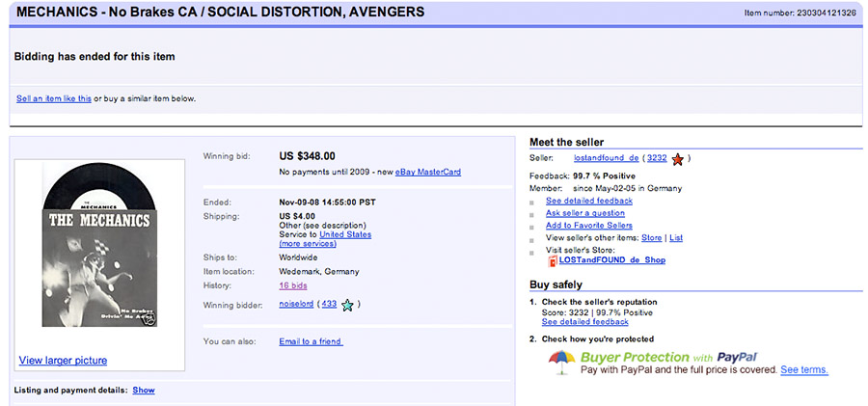This screenshot has width=868, height=406.
Task: Click the red feedback star beside seller score
Action: pos(678,158)
